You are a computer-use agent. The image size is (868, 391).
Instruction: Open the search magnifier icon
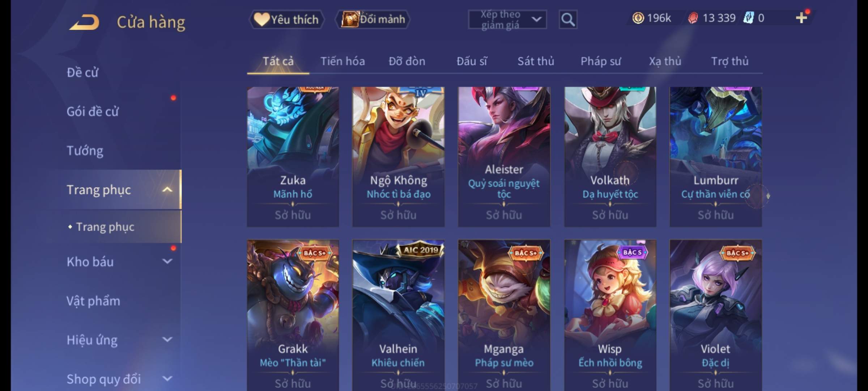coord(568,20)
